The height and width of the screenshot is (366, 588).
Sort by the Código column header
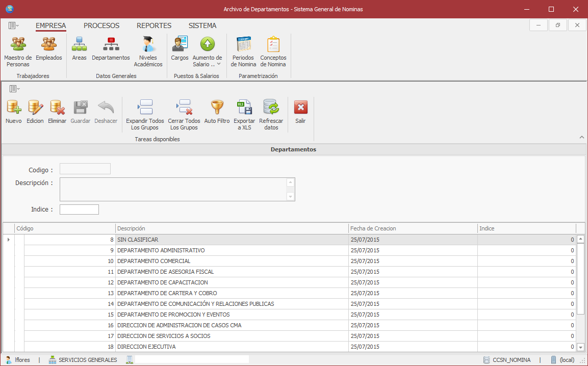click(65, 228)
